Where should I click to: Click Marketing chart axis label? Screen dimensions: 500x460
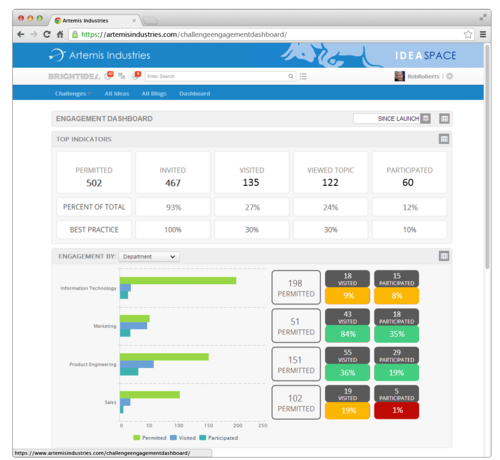pos(105,326)
